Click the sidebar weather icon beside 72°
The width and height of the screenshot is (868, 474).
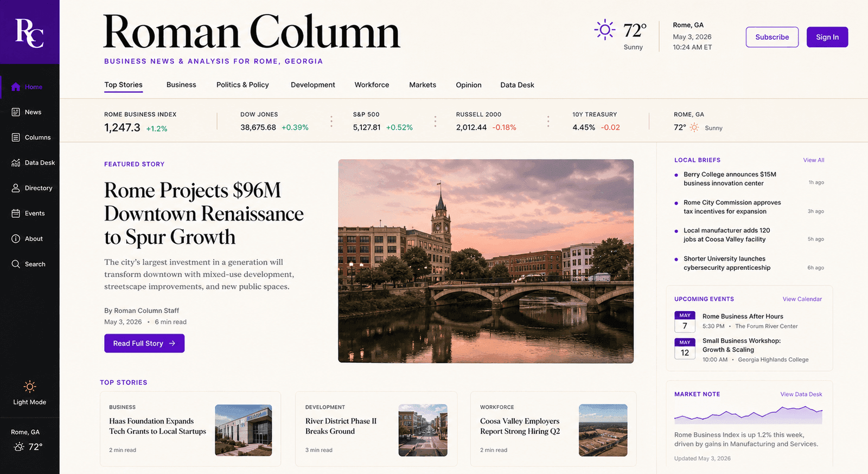point(19,447)
